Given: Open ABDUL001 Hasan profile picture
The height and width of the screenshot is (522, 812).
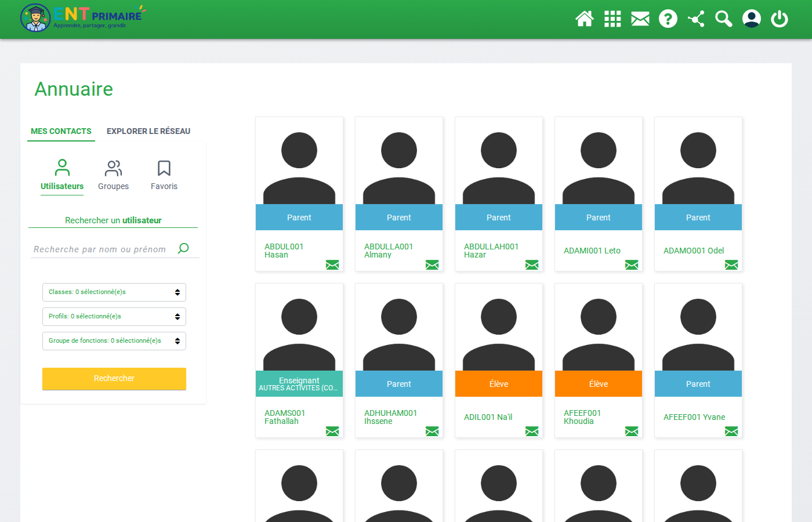Looking at the screenshot, I should (299, 161).
